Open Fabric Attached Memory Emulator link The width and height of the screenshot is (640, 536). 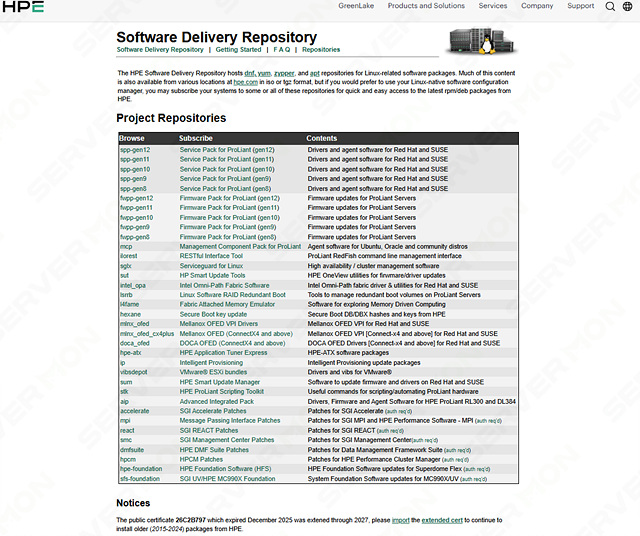tap(227, 304)
